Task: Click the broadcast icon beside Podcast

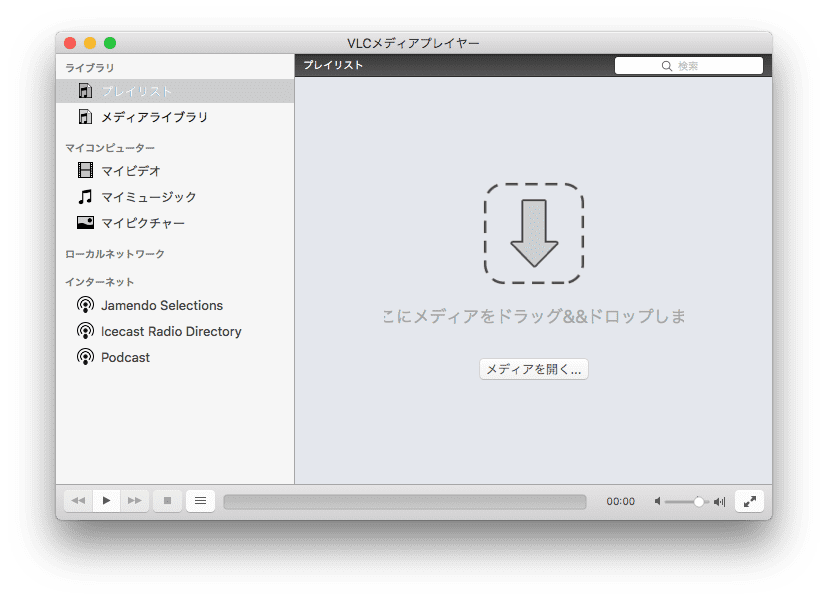Action: click(x=85, y=357)
